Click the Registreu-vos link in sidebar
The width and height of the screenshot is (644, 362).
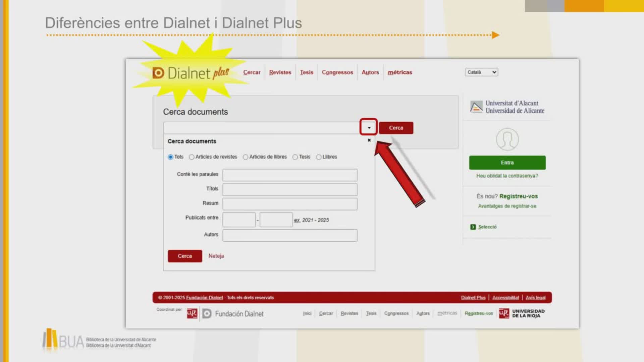click(518, 196)
